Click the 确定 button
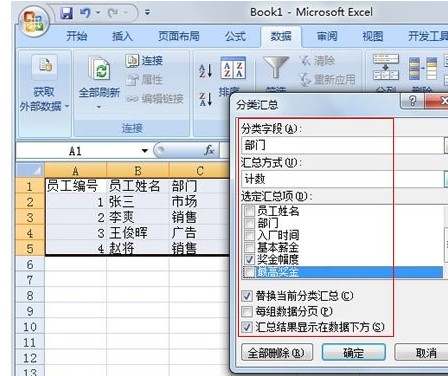The image size is (448, 376). [354, 352]
